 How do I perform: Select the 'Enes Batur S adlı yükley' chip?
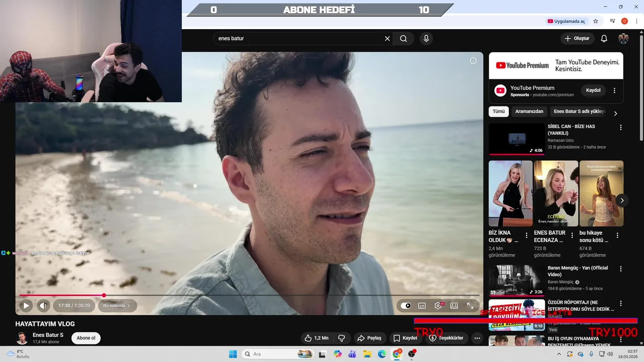[579, 112]
